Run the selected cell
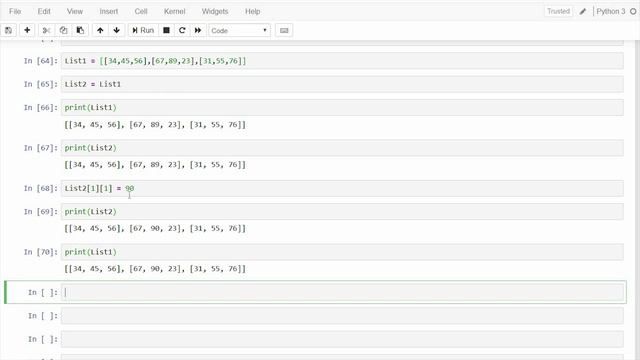Viewport: 640px width, 360px height. (143, 31)
